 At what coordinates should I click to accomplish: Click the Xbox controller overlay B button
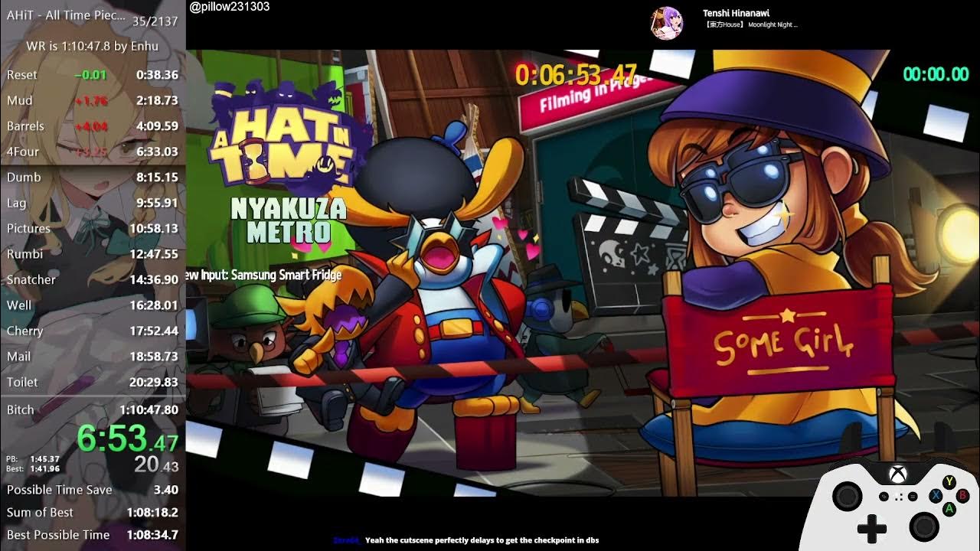click(x=963, y=496)
